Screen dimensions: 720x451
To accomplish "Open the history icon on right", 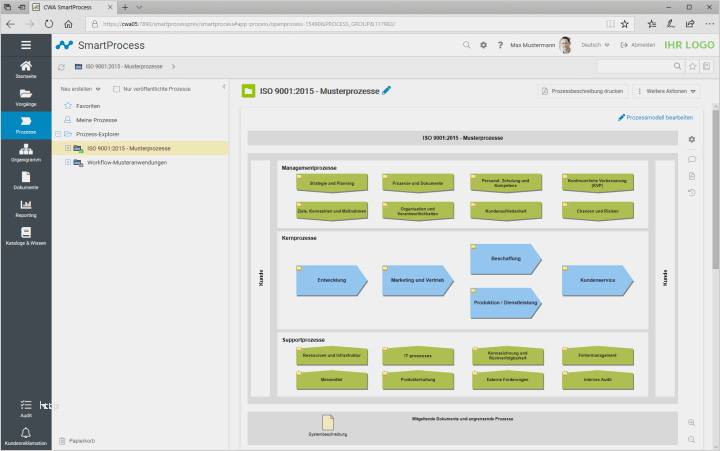I will 692,192.
